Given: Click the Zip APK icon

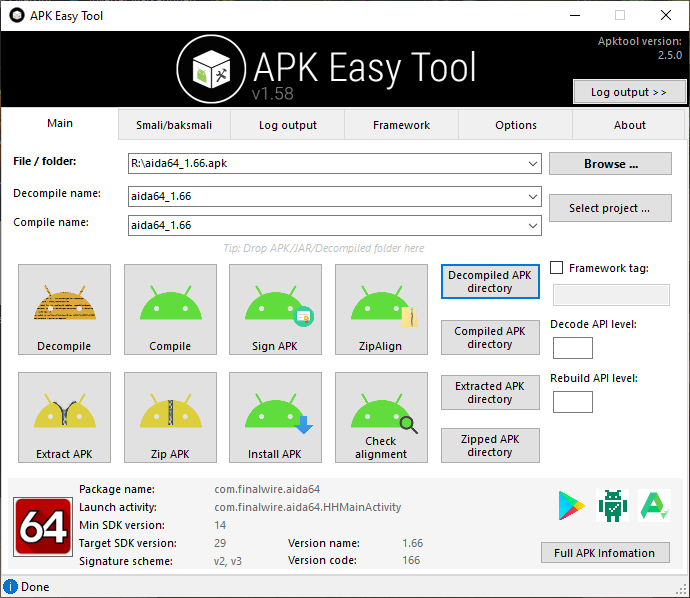Looking at the screenshot, I should [170, 418].
